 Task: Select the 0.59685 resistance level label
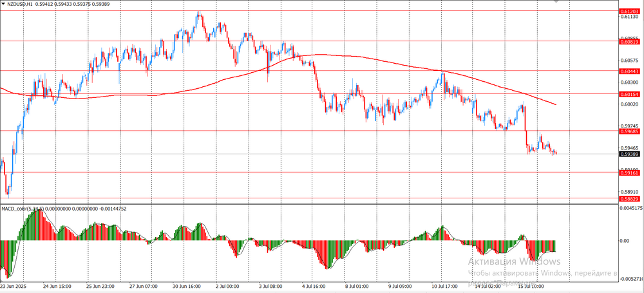[629, 131]
